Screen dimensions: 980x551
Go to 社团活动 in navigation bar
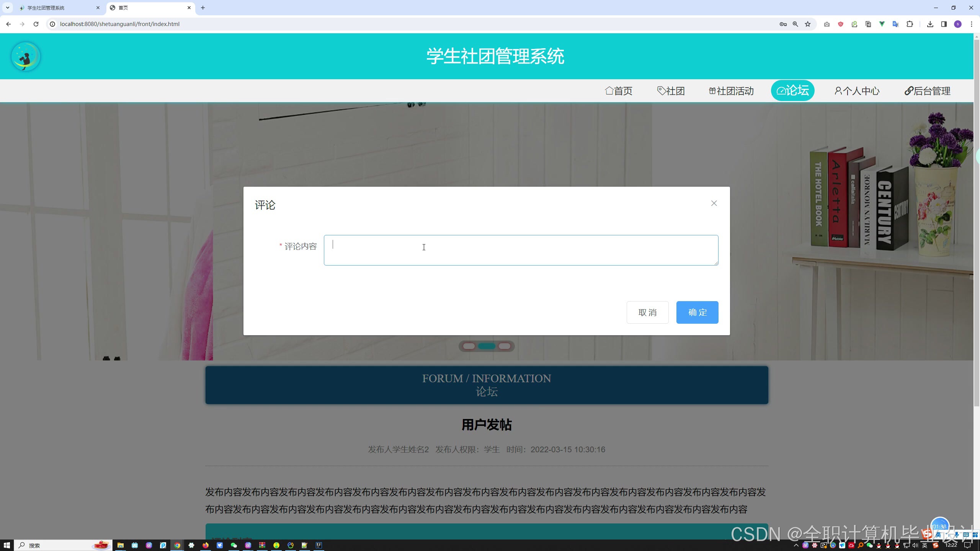coord(731,91)
